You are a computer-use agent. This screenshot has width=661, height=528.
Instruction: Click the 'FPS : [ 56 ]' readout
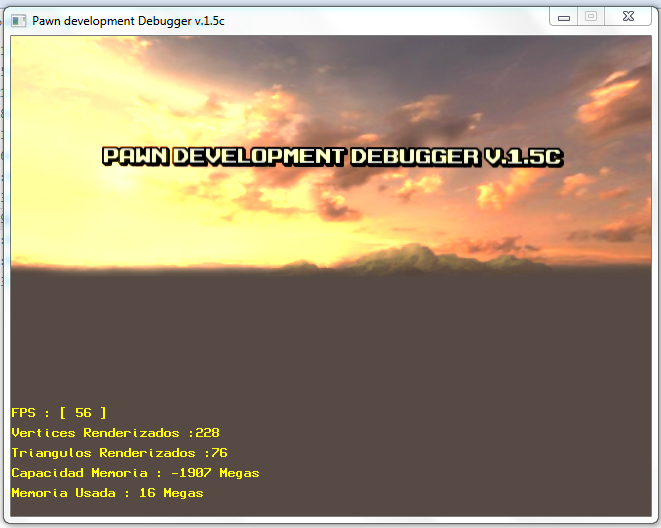coord(59,413)
